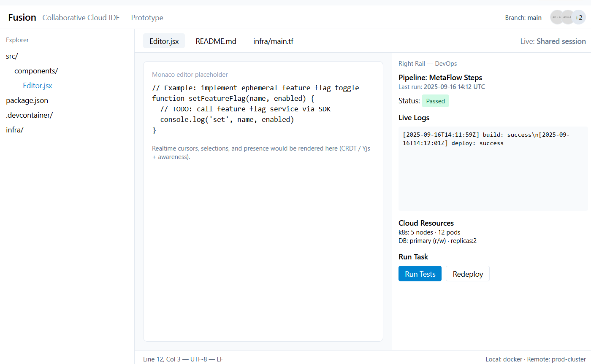Expand the src/ folder
Screen dimensions: 591x364
(x=12, y=56)
